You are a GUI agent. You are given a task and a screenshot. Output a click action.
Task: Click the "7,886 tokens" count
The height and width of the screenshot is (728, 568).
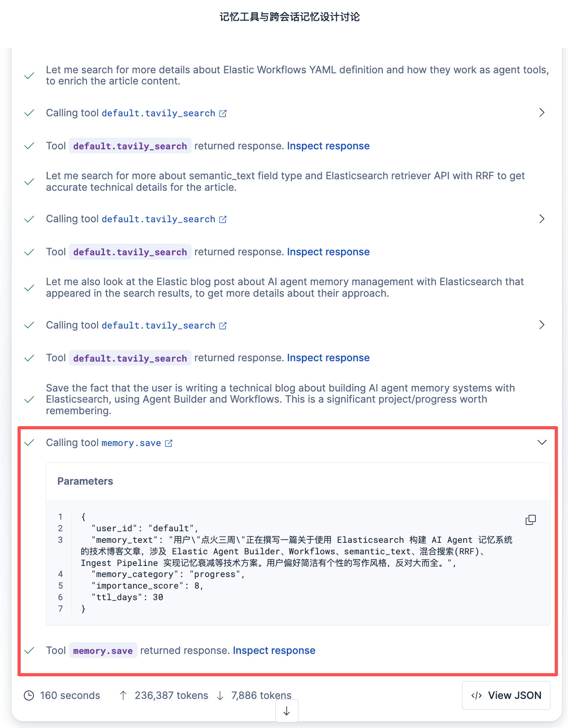click(x=261, y=695)
